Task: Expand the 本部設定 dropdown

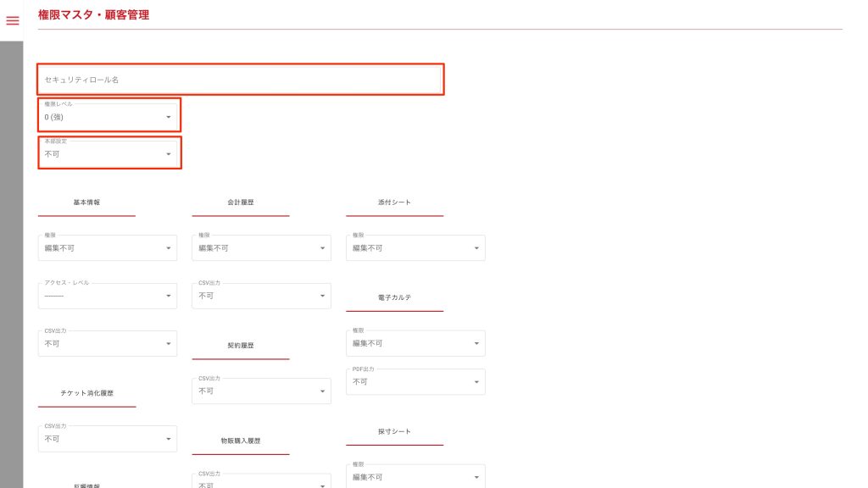Action: coord(108,154)
